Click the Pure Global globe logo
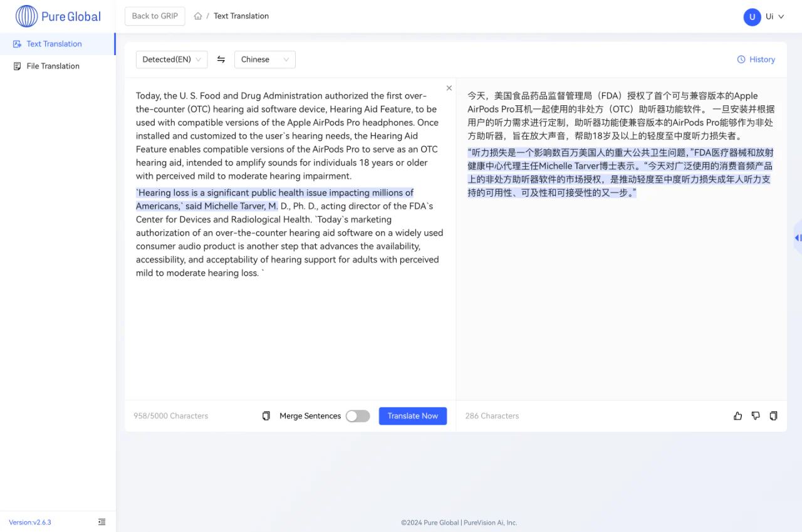Image resolution: width=802 pixels, height=532 pixels. click(x=27, y=16)
